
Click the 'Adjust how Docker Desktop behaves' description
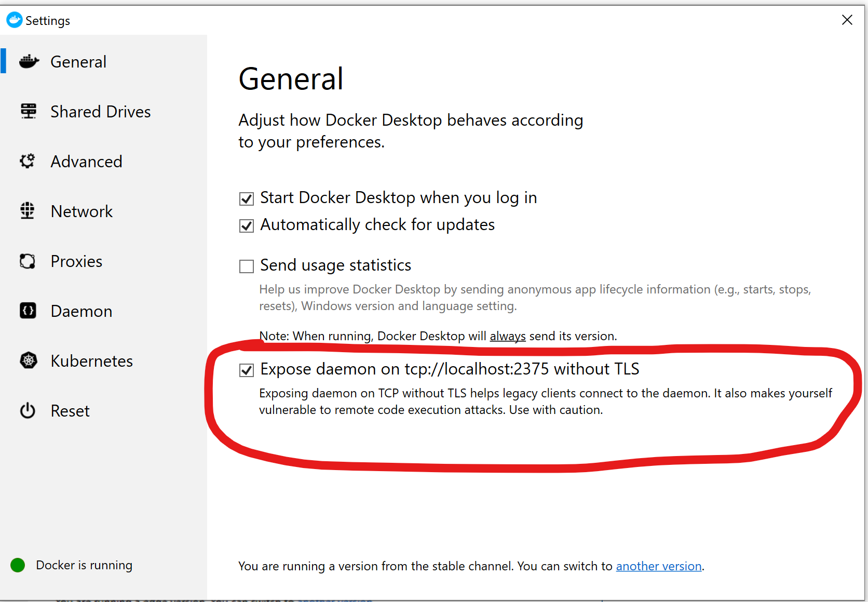(411, 131)
